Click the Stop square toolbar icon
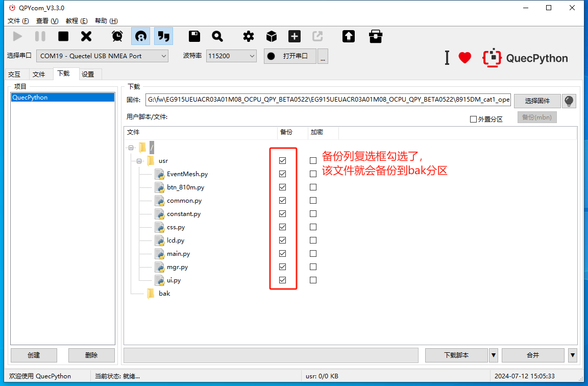 [x=63, y=36]
